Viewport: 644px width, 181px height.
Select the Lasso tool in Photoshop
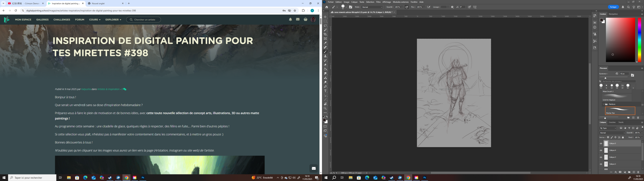click(325, 25)
